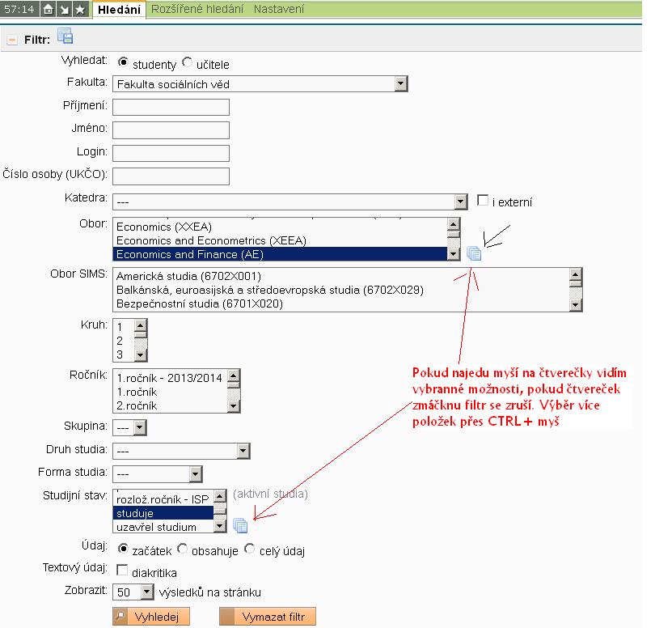Select the studenty radio button
Screen dimensions: 672x628
(123, 62)
